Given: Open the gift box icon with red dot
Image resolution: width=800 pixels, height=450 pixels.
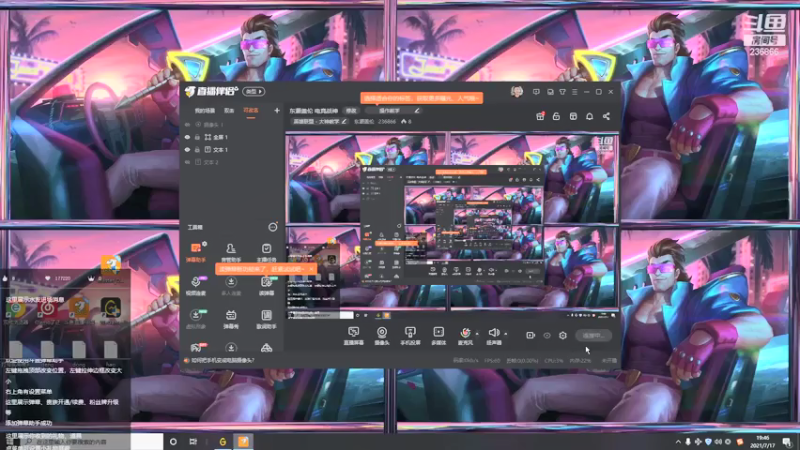Looking at the screenshot, I should click(x=540, y=116).
